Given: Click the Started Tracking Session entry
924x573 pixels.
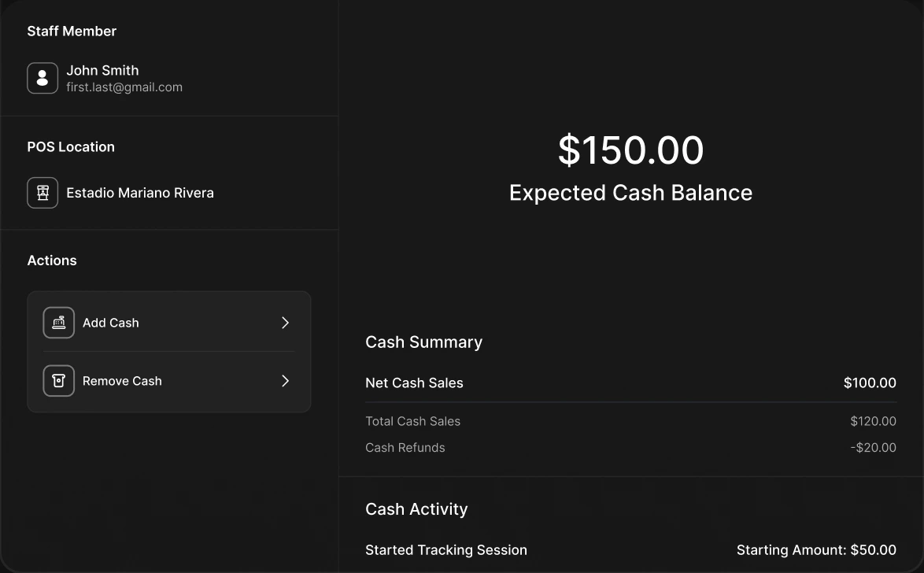Looking at the screenshot, I should point(446,550).
